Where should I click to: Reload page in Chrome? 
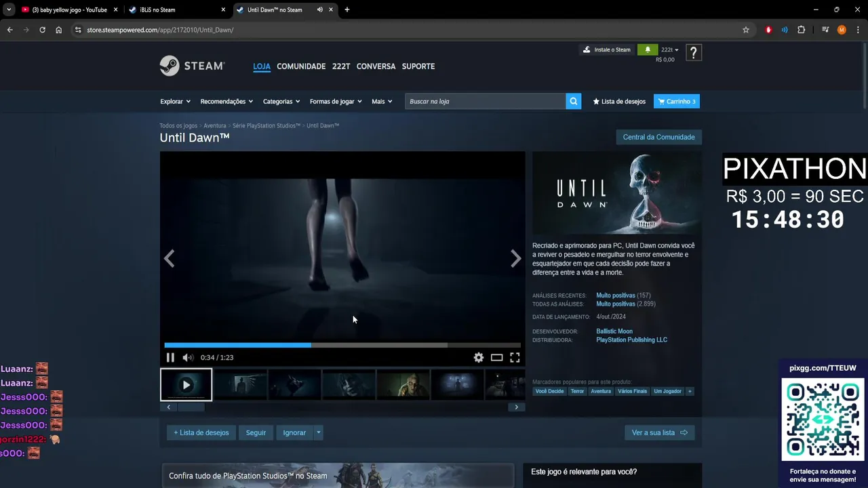[x=42, y=30]
